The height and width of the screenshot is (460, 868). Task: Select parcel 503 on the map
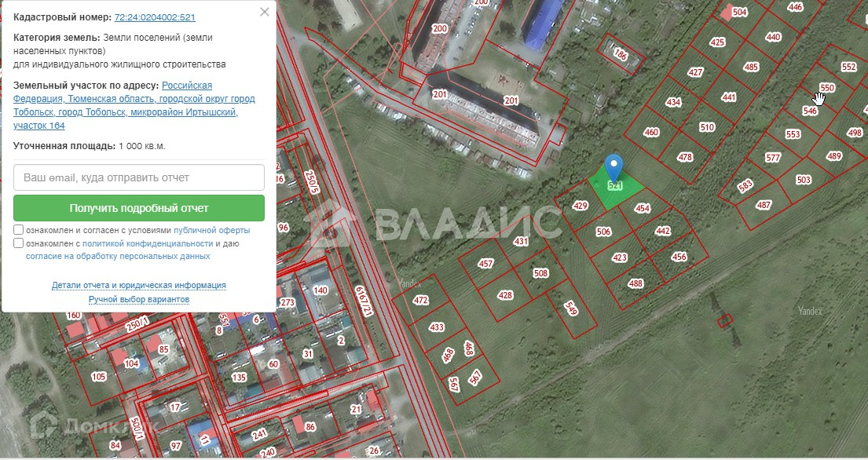[804, 180]
